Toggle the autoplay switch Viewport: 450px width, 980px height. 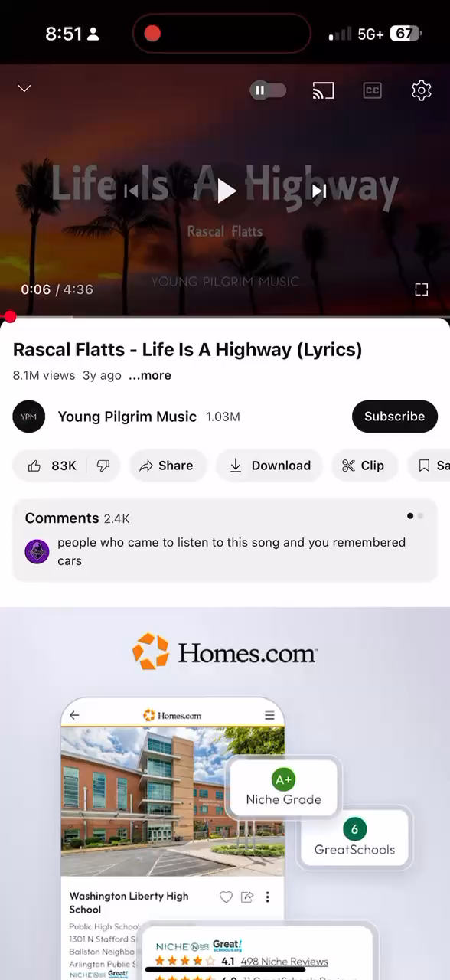click(x=268, y=90)
